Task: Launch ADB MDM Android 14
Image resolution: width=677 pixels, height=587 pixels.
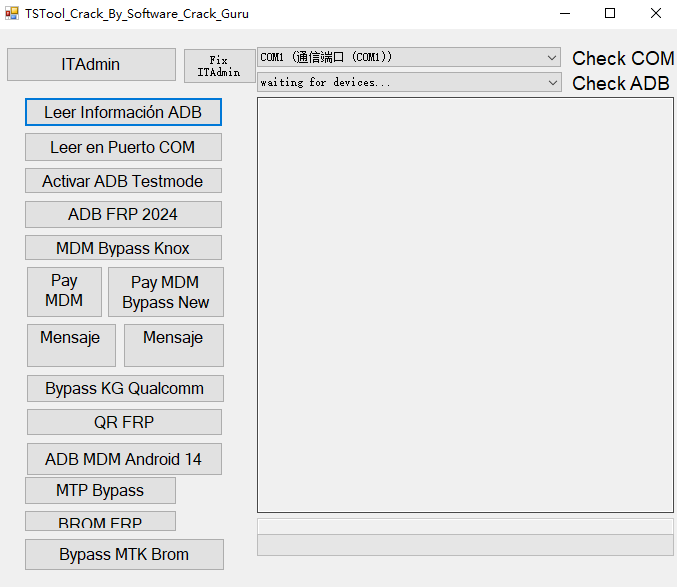Action: [x=124, y=459]
